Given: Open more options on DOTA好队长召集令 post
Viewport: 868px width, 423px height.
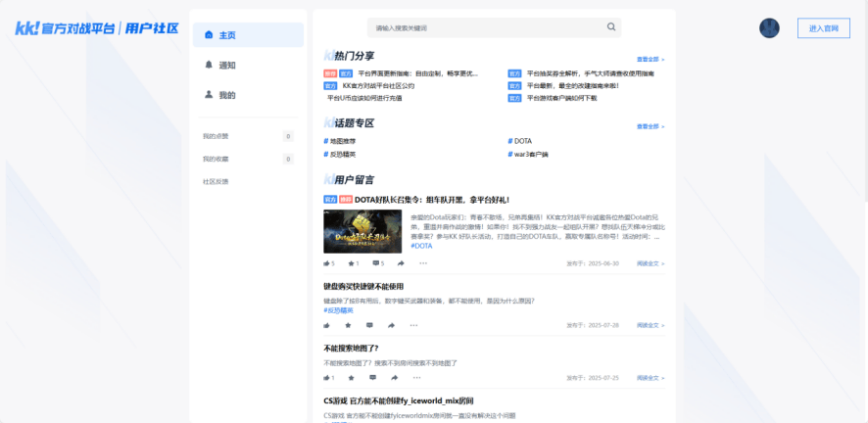Looking at the screenshot, I should (x=423, y=263).
